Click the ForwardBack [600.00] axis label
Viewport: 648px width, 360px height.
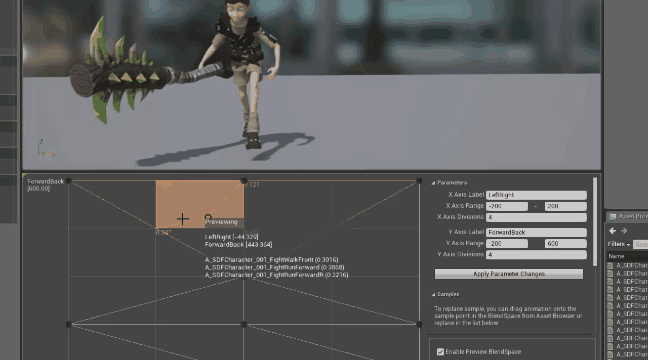point(45,185)
